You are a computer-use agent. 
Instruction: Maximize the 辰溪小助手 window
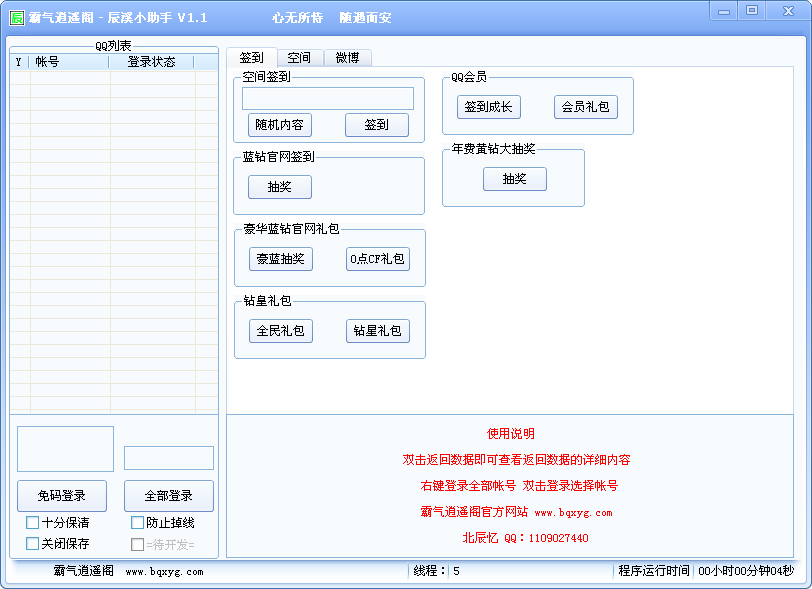[x=751, y=11]
